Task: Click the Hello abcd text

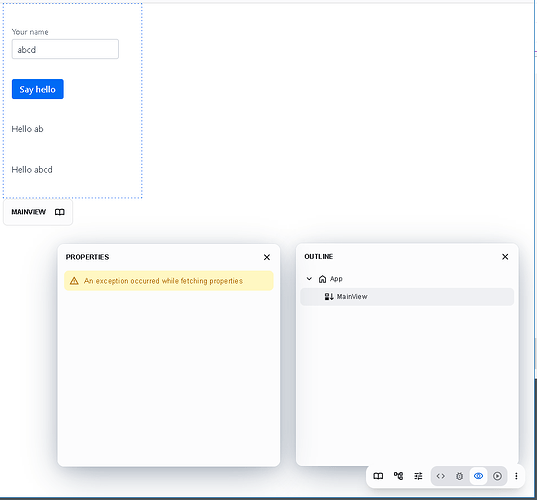Action: (x=32, y=170)
